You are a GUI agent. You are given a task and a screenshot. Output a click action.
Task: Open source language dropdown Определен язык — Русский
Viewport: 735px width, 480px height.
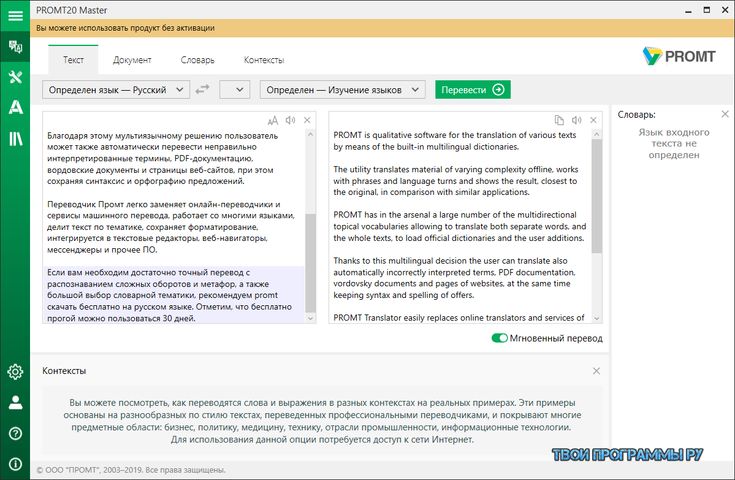coord(116,90)
